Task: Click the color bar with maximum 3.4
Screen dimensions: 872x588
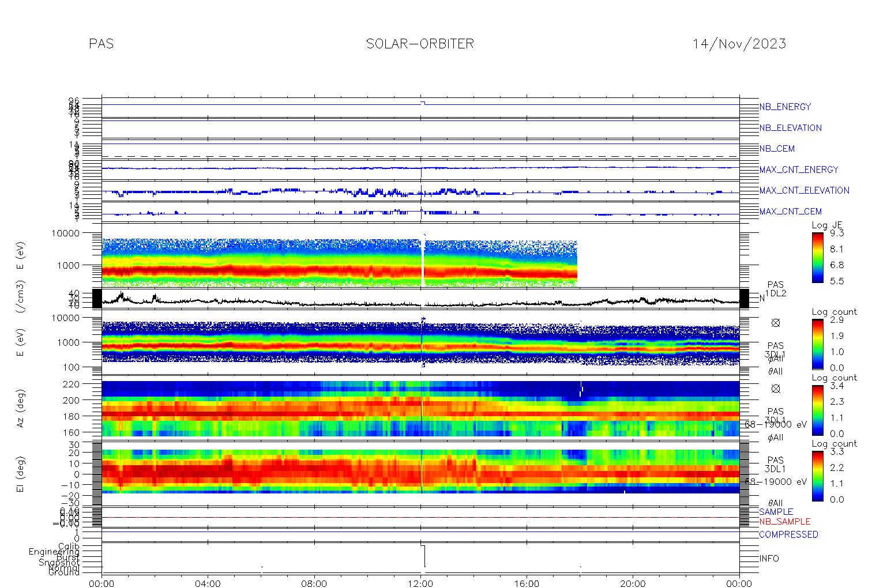Action: click(x=817, y=410)
